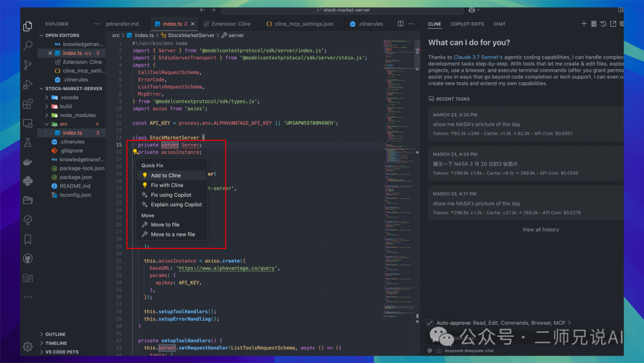
Task: Close the index.ts editor tab
Action: point(193,24)
